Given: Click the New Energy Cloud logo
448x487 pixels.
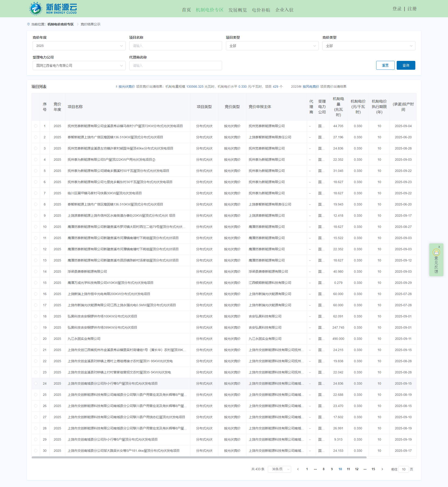Looking at the screenshot, I should tap(53, 9).
